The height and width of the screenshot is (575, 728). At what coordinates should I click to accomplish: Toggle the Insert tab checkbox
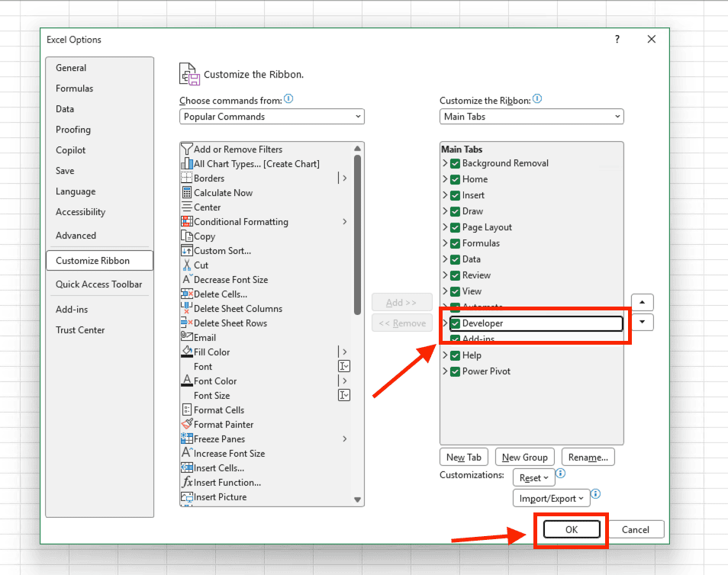(x=456, y=195)
